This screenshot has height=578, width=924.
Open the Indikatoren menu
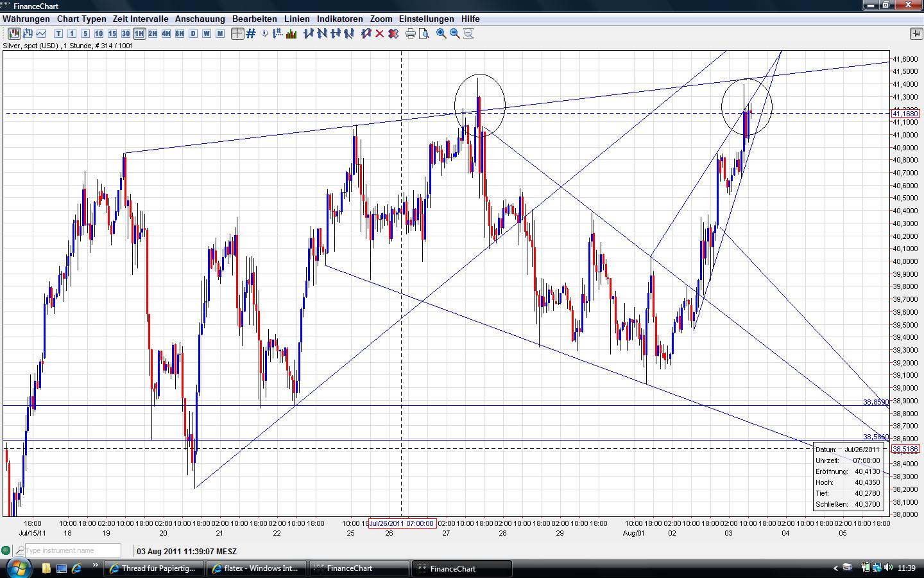340,19
